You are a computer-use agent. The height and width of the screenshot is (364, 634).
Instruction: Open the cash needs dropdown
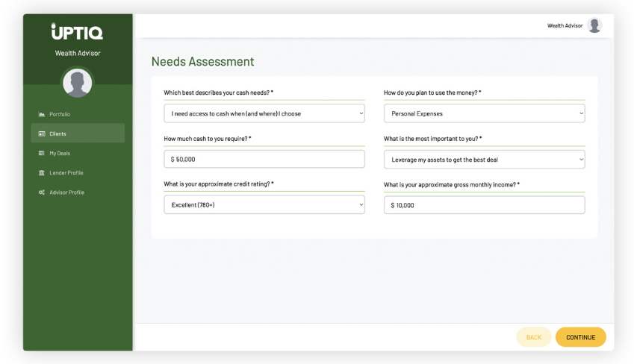(264, 113)
